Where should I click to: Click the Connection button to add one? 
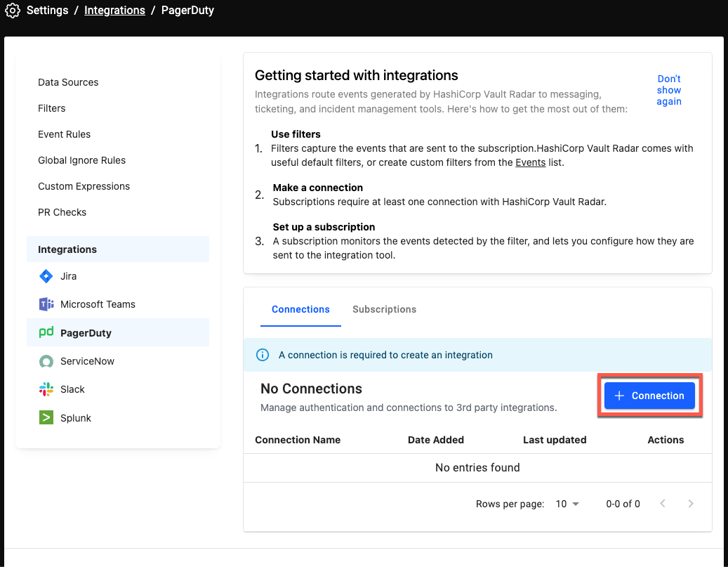(649, 396)
